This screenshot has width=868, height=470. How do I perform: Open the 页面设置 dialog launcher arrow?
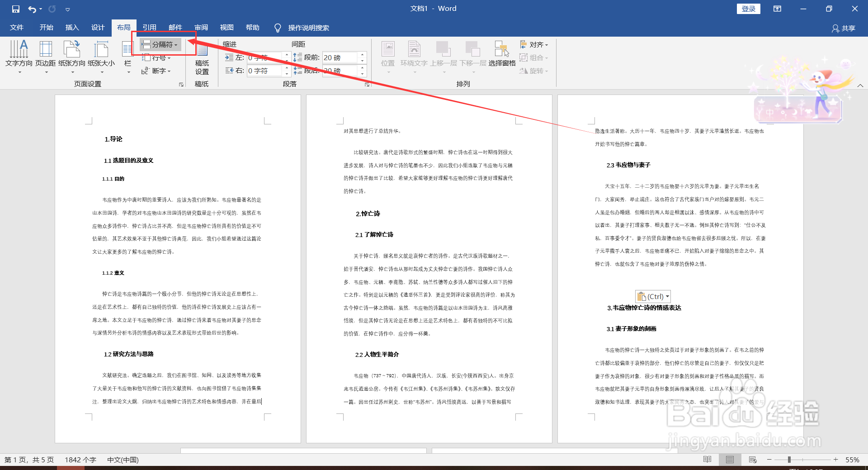click(x=181, y=84)
